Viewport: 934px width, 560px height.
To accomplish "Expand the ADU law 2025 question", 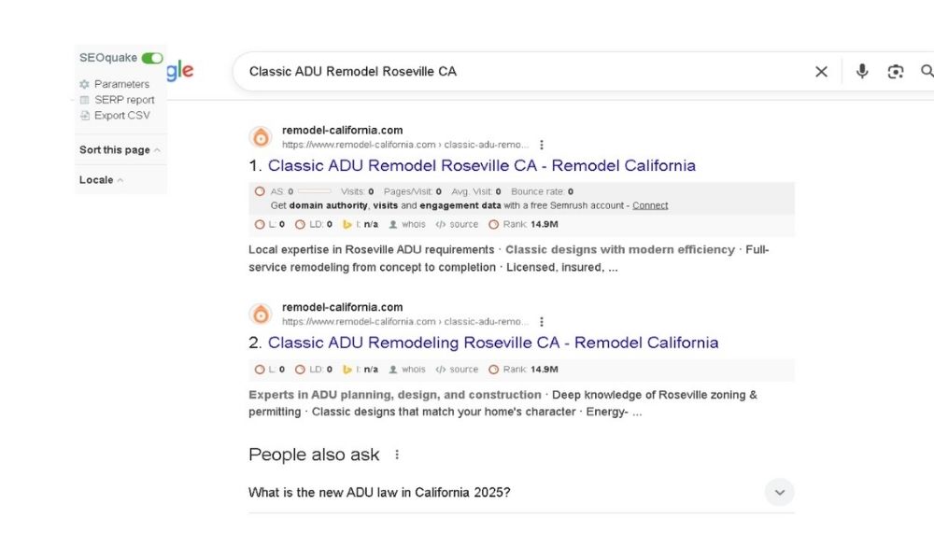I will [779, 493].
